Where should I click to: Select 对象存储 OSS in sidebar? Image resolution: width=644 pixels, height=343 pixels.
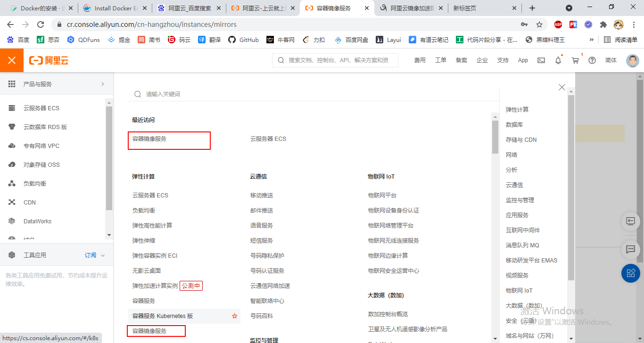pyautogui.click(x=41, y=165)
